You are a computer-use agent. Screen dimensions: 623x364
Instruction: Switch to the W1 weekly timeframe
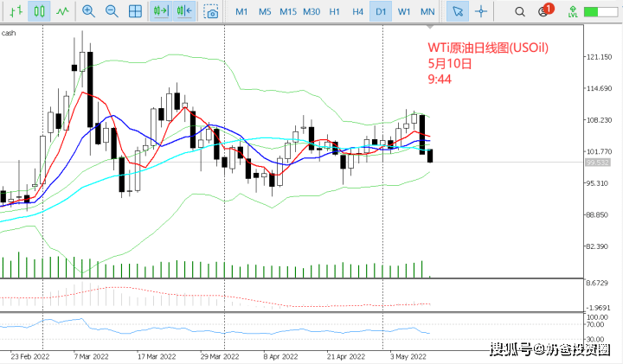click(404, 11)
